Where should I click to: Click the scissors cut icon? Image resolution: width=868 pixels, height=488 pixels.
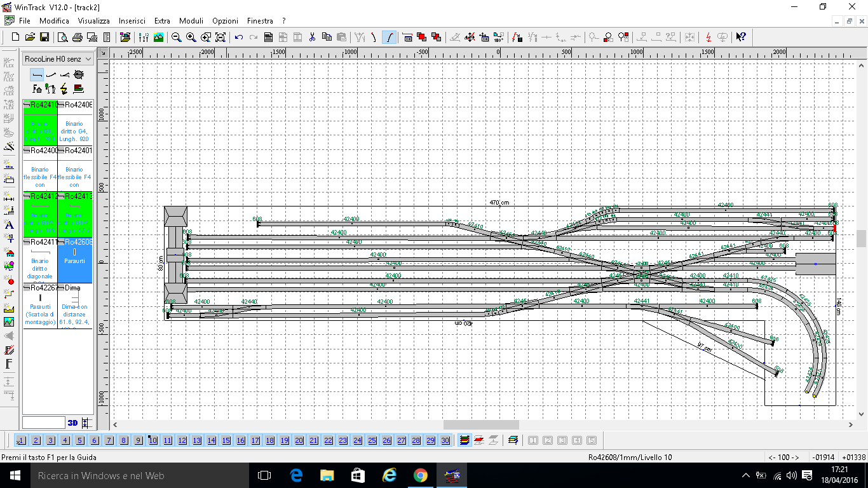click(312, 37)
